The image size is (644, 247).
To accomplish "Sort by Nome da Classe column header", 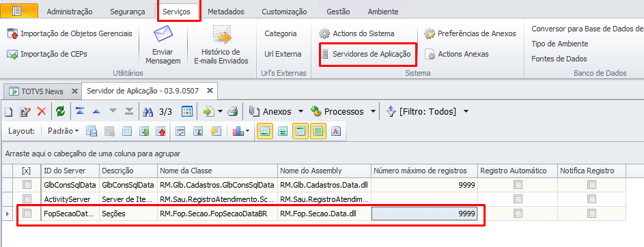I will pos(217,171).
